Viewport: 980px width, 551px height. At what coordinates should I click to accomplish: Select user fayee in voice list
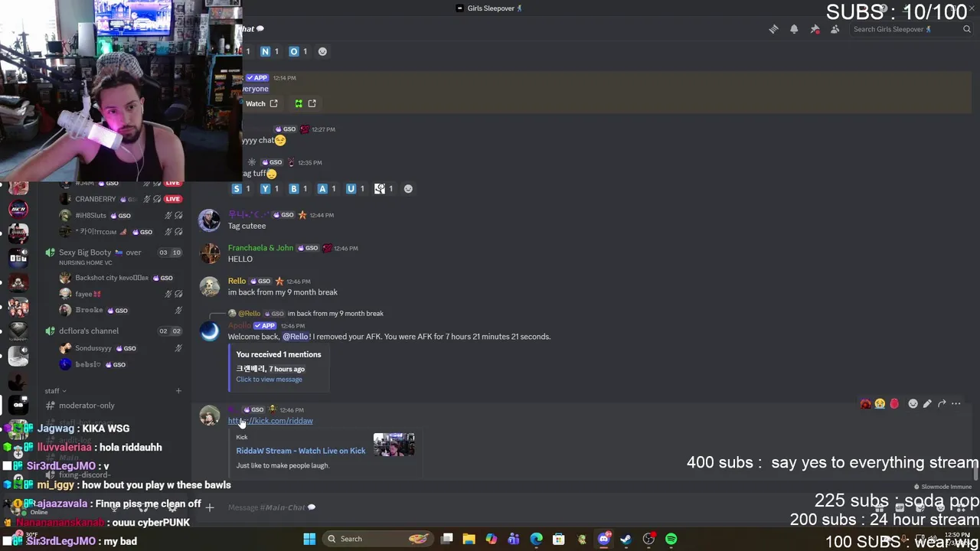click(x=87, y=294)
